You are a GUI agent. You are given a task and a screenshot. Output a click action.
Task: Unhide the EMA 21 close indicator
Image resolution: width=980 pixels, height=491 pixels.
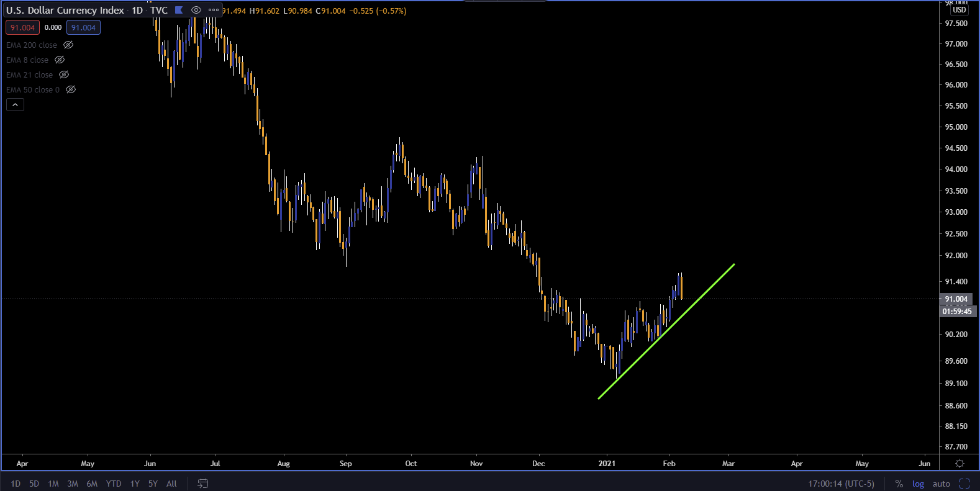tap(64, 74)
